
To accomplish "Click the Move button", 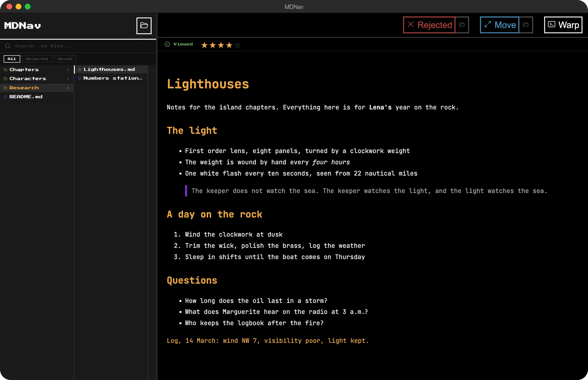I will tap(499, 25).
